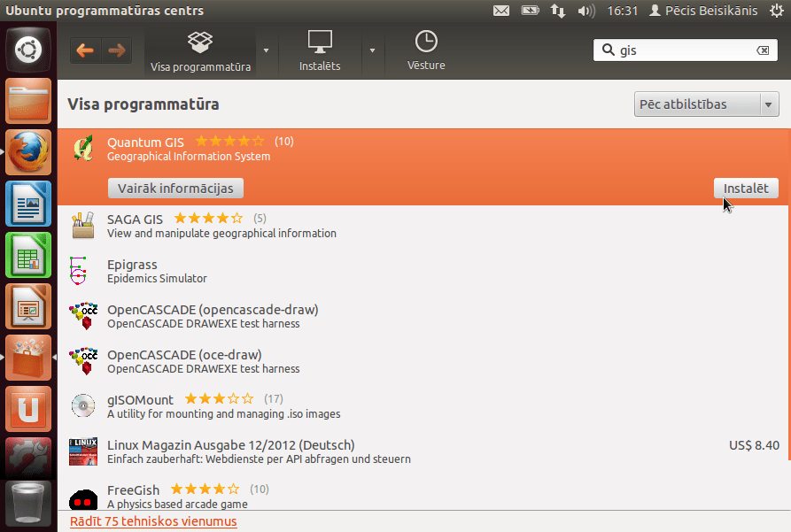Screen dimensions: 791x532
Task: Open the clock showing 16:31
Action: pyautogui.click(x=623, y=11)
